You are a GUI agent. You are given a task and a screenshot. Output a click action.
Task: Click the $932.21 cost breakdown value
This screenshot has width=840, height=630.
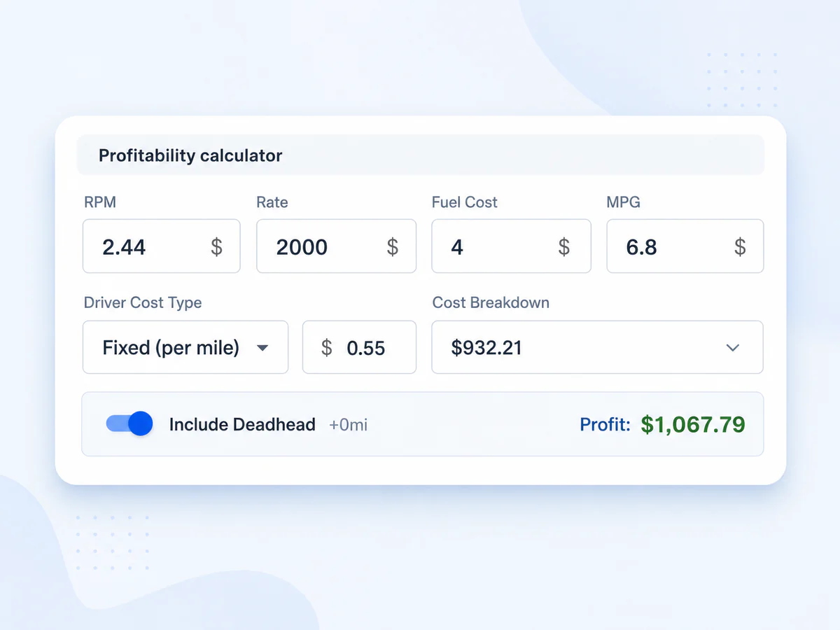click(486, 348)
